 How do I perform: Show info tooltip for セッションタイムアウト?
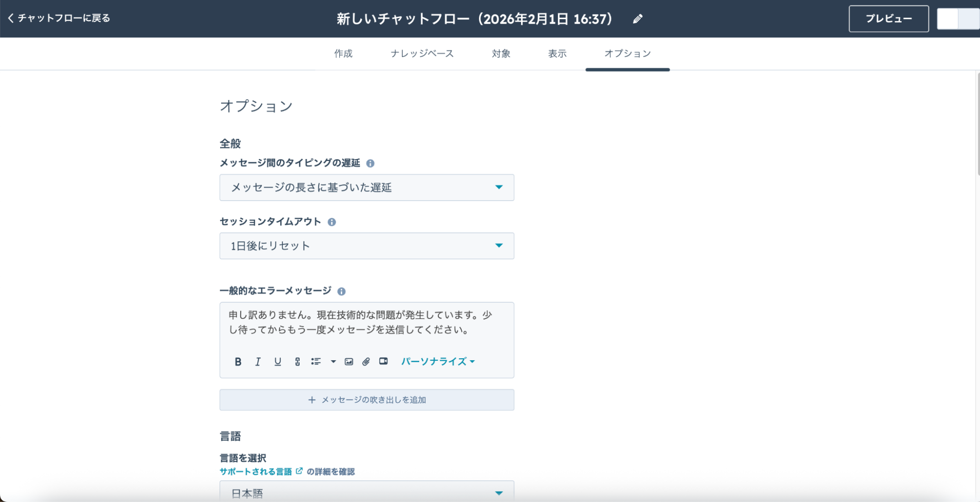coord(332,222)
